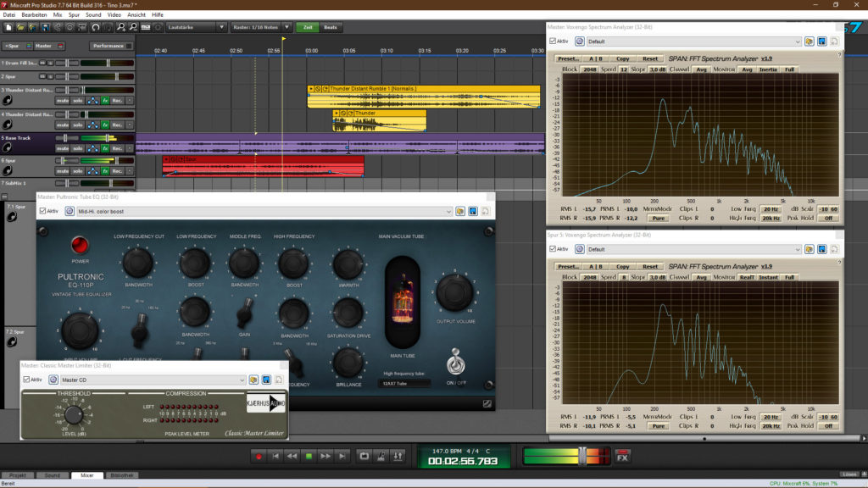This screenshot has height=488, width=868.
Task: Expand the record options arrow on track 3 Thunder Distant
Action: pyautogui.click(x=130, y=101)
